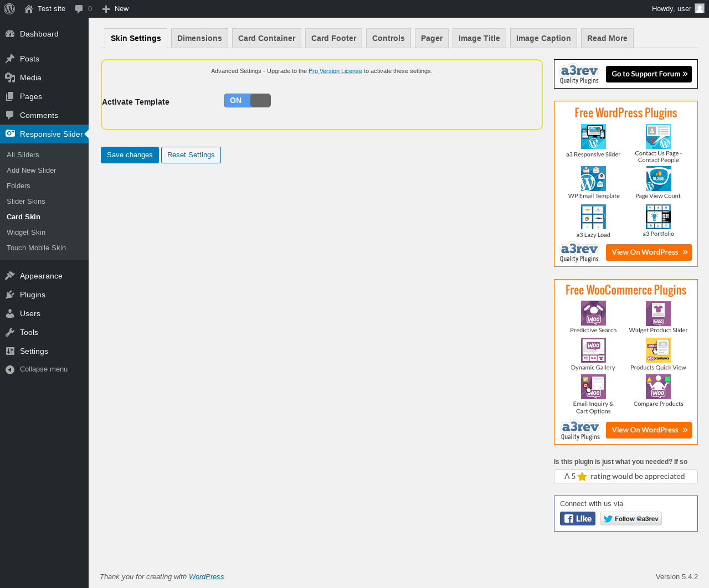Click the Appearance paintbrush icon
The height and width of the screenshot is (588, 709).
pos(10,276)
